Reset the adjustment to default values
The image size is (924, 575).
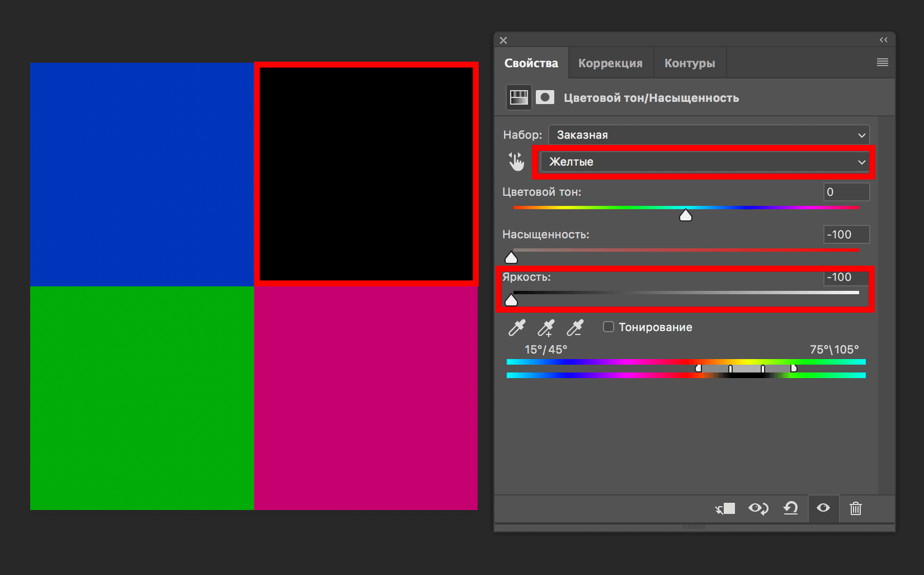click(791, 509)
